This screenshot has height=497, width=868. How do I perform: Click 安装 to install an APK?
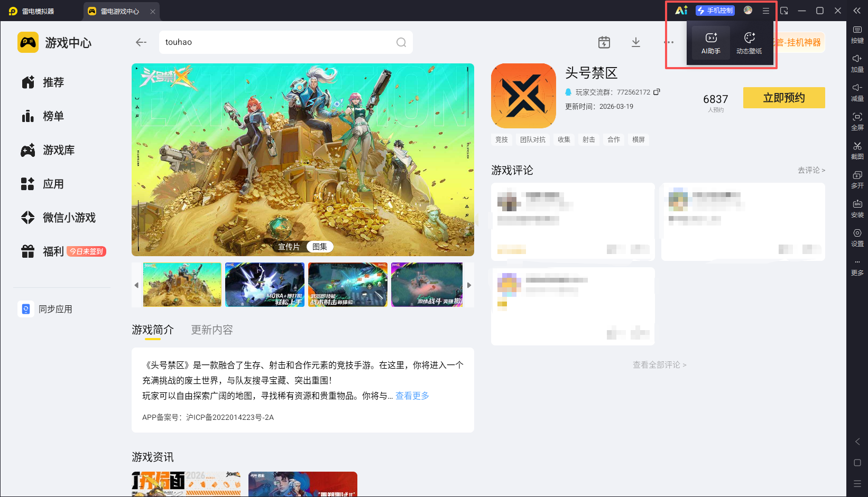click(857, 209)
